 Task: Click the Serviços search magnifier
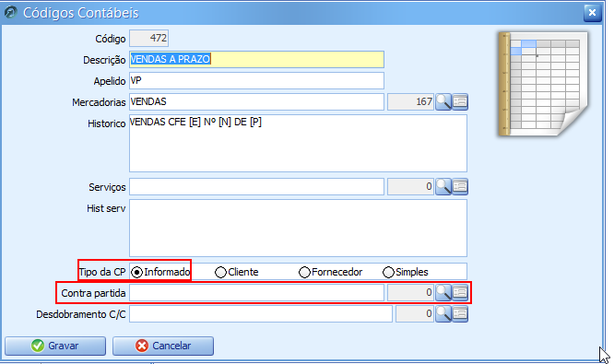pos(443,187)
